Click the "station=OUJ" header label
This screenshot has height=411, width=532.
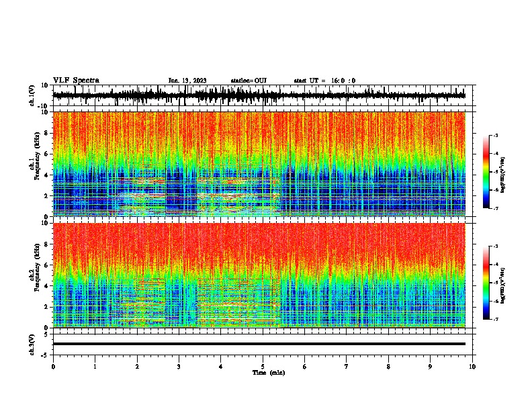(249, 81)
